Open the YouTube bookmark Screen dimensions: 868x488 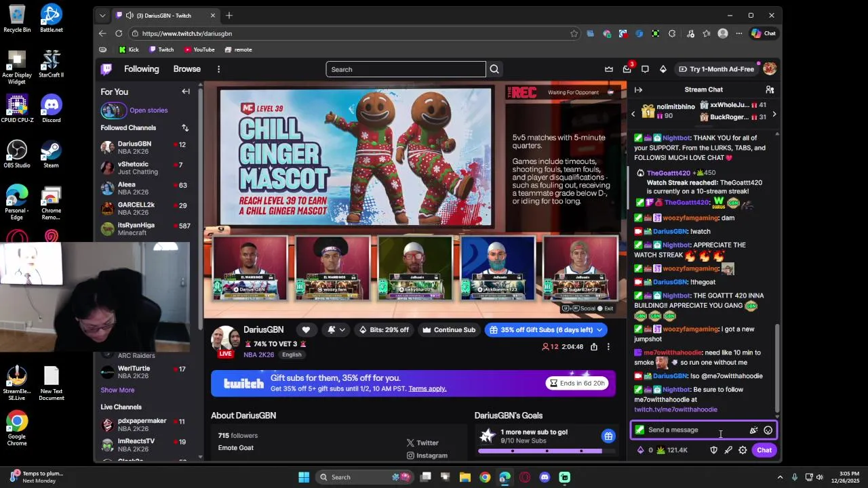click(x=199, y=49)
